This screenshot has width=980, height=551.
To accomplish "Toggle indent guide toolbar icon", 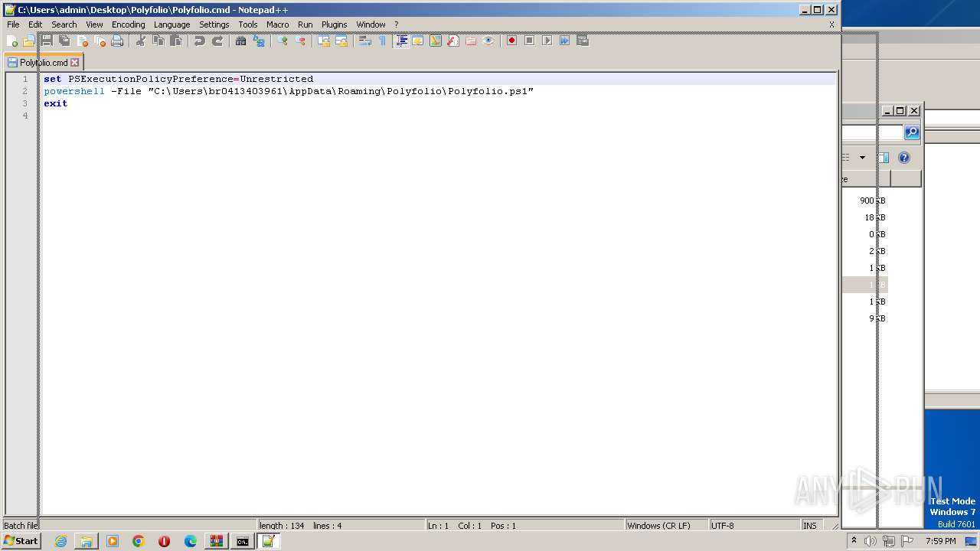I will pyautogui.click(x=400, y=41).
